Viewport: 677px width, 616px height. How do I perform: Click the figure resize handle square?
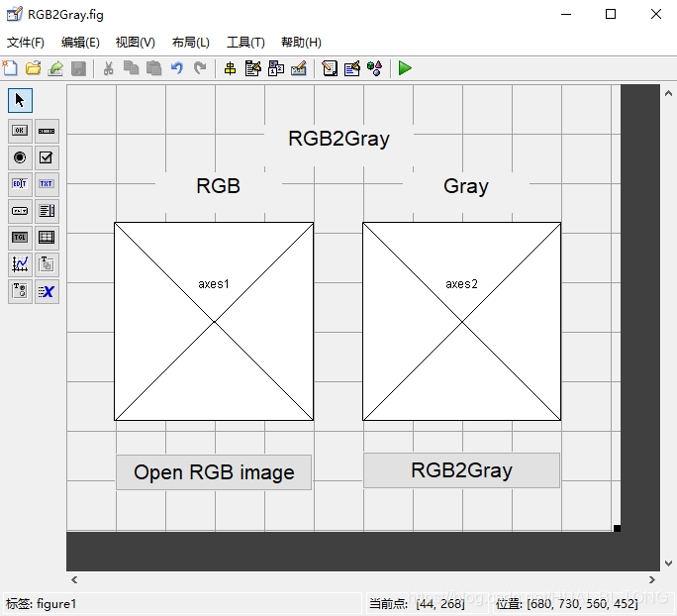coord(617,528)
